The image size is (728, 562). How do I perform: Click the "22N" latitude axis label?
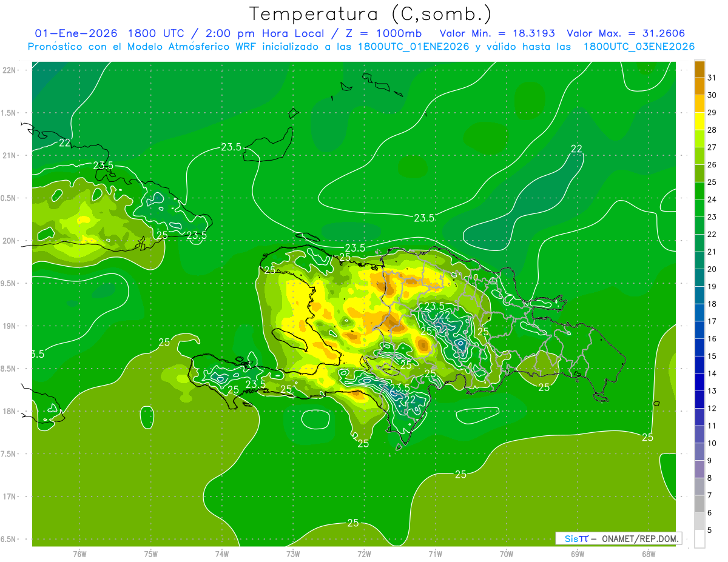coord(10,70)
